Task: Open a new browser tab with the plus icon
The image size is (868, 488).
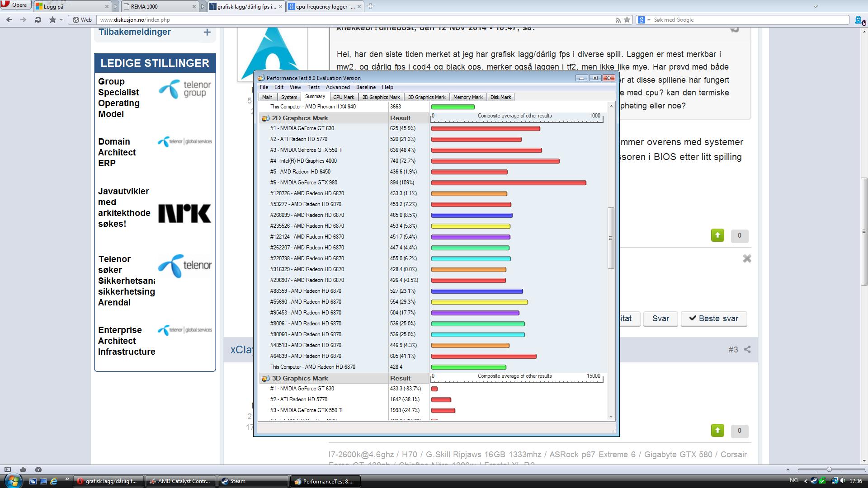Action: tap(370, 6)
